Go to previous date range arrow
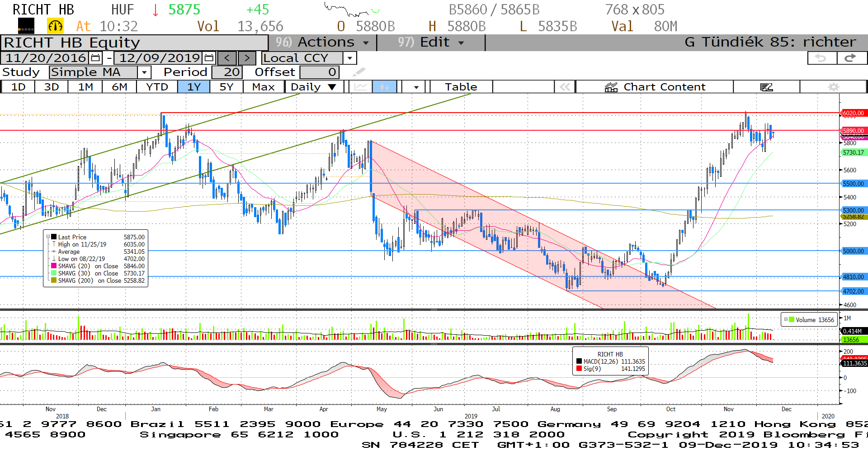This screenshot has height=470, width=868. click(227, 58)
